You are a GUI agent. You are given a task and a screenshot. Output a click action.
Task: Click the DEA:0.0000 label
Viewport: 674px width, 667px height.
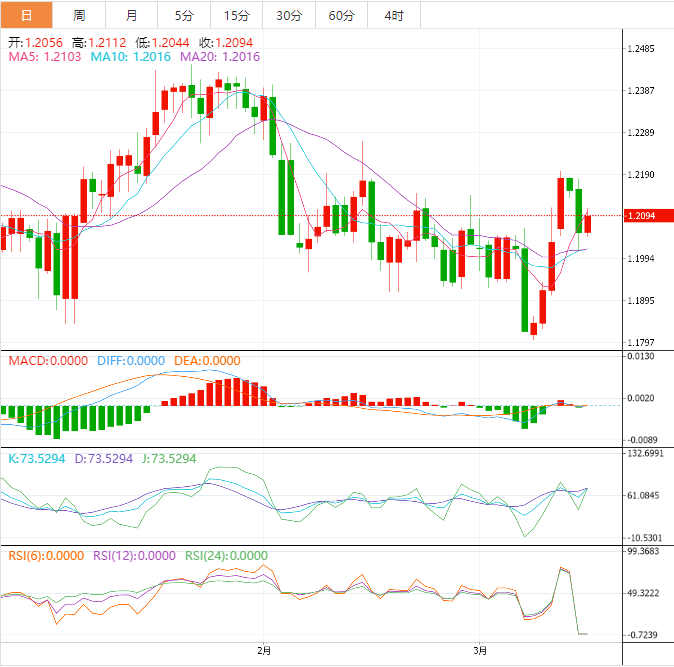coord(207,361)
